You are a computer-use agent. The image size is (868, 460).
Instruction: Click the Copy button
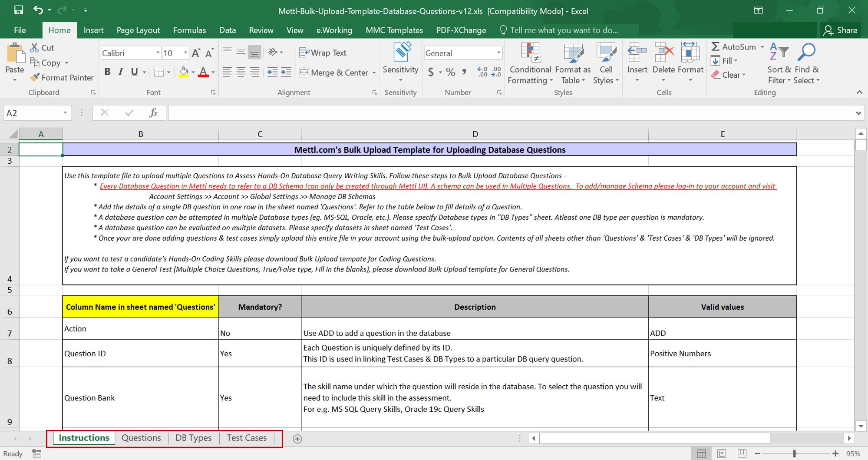pyautogui.click(x=46, y=63)
